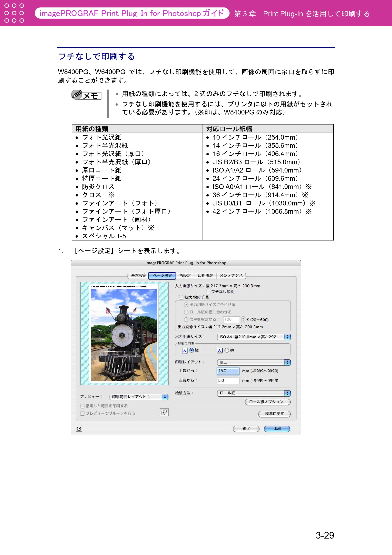
Task: Open the 給紙方法 ロール紙 dropdown
Action: pyautogui.click(x=254, y=393)
